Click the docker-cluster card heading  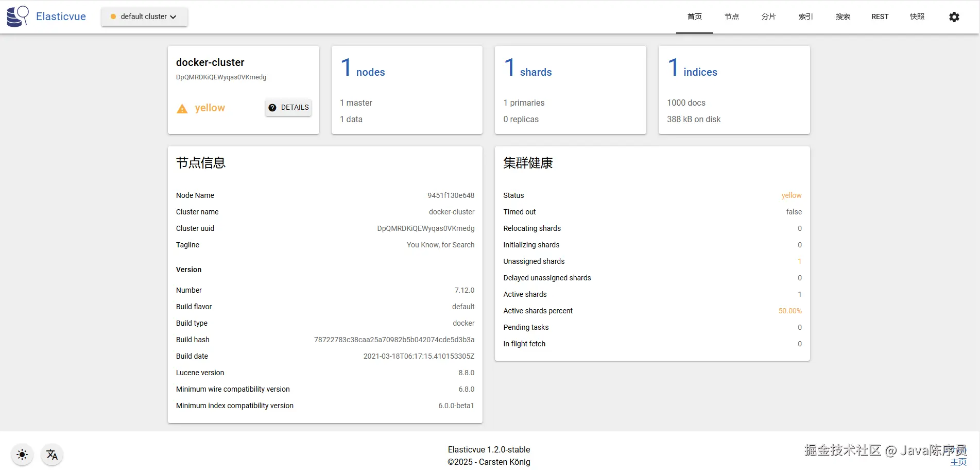pos(210,62)
